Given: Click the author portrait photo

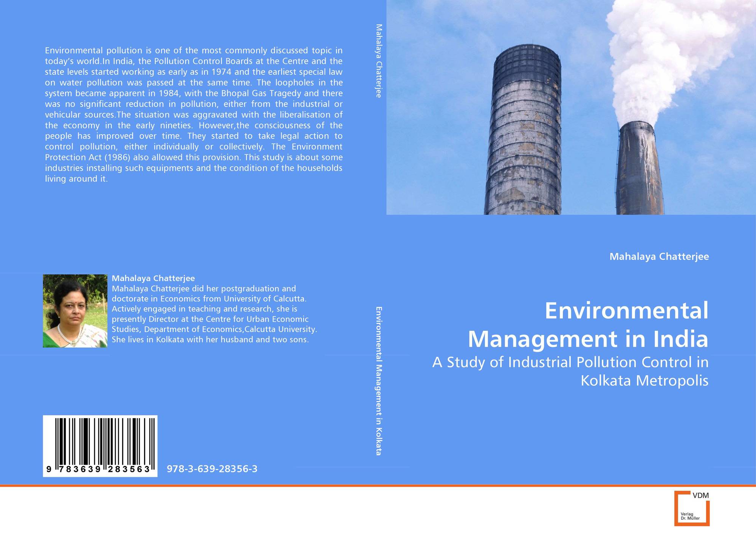Looking at the screenshot, I should click(x=75, y=311).
